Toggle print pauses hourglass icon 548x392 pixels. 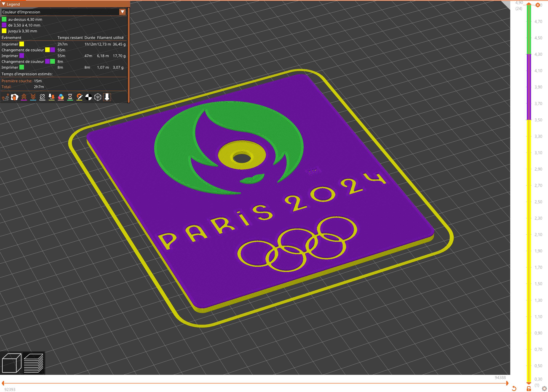[70, 97]
